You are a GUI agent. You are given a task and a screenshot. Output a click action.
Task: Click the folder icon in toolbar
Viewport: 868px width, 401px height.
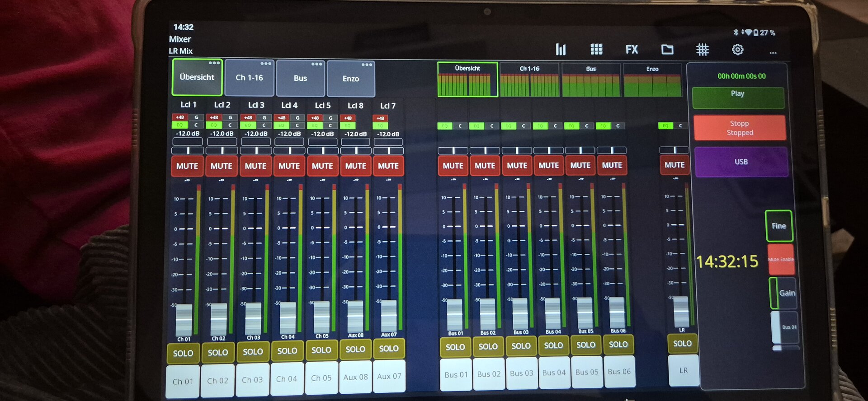tap(667, 50)
